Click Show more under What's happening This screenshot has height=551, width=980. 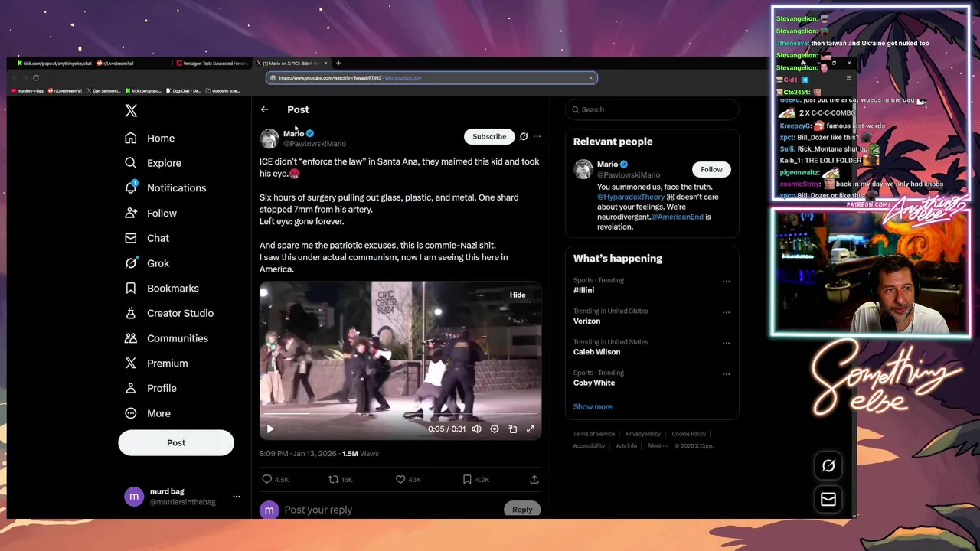click(593, 406)
